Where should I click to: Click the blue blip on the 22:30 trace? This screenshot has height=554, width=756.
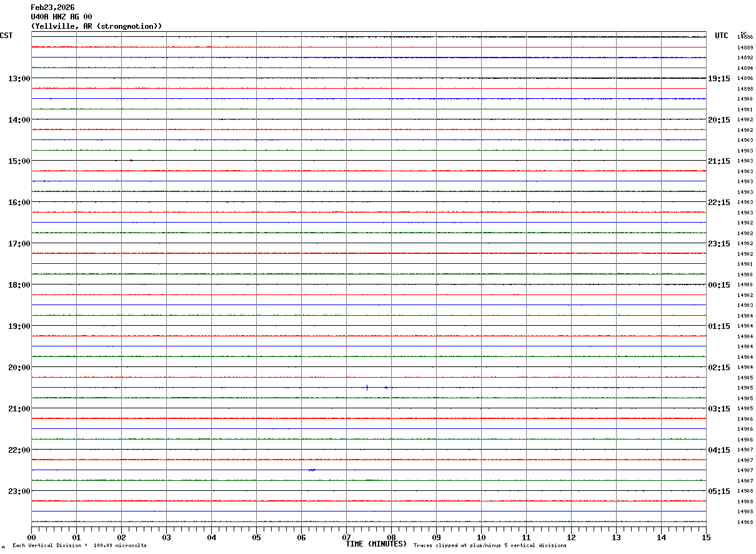coord(312,470)
